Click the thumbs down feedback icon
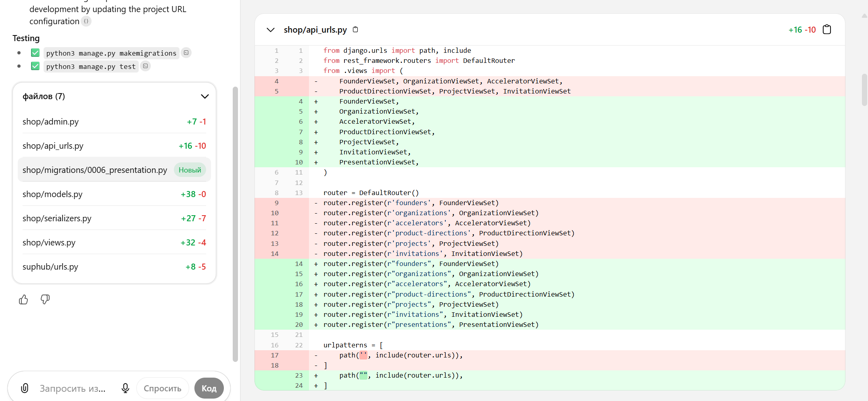868x401 pixels. point(45,299)
